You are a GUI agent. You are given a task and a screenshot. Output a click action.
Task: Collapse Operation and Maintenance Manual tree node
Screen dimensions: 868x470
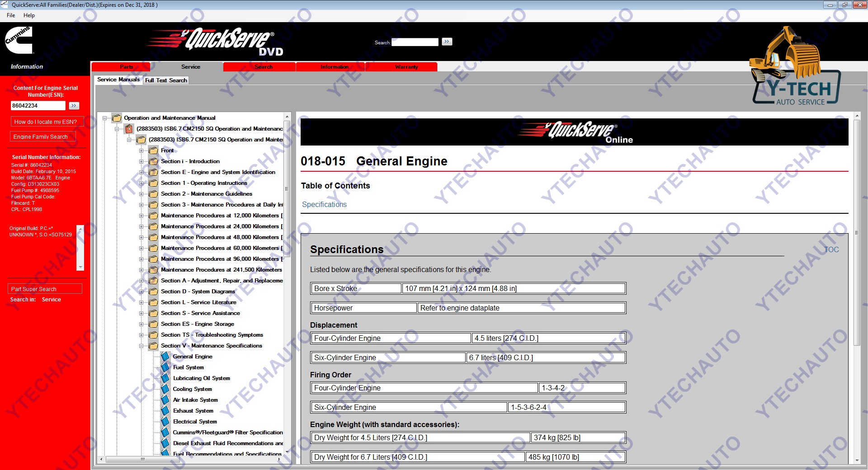coord(105,118)
